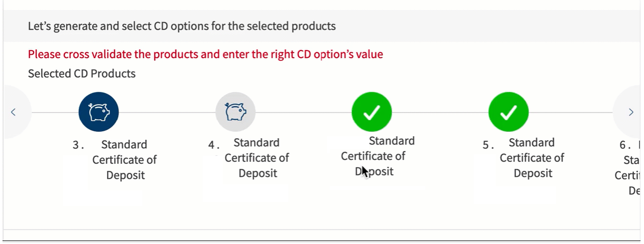This screenshot has height=244, width=644.
Task: Select the dark blue piggy bank step 3 icon
Action: tap(99, 112)
